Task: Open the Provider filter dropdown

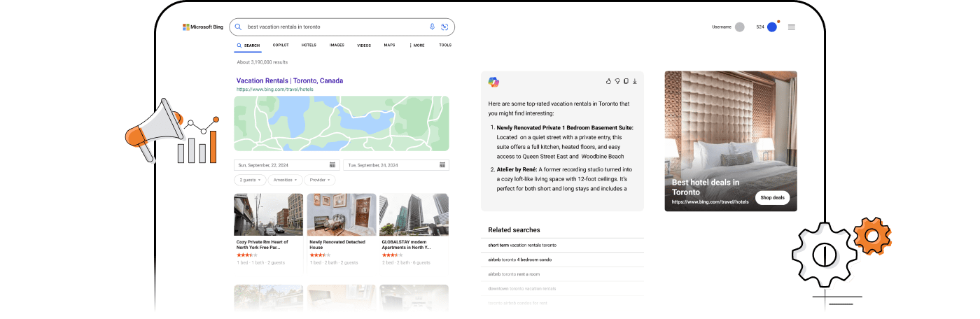Action: tap(320, 180)
